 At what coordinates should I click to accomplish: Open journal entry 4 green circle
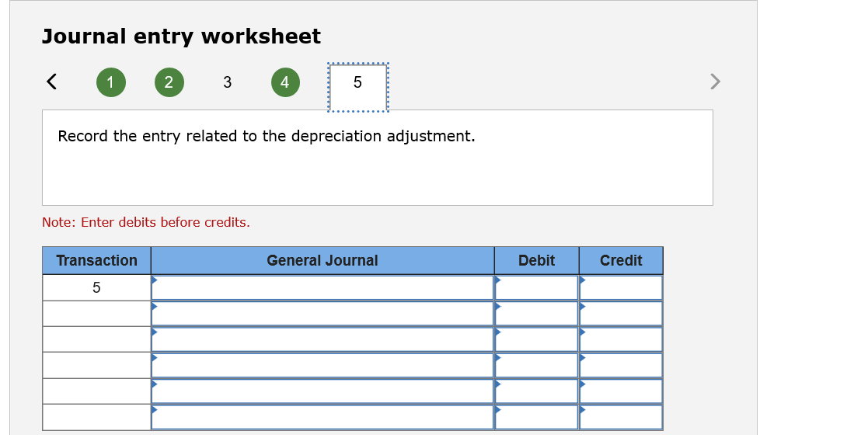[285, 82]
